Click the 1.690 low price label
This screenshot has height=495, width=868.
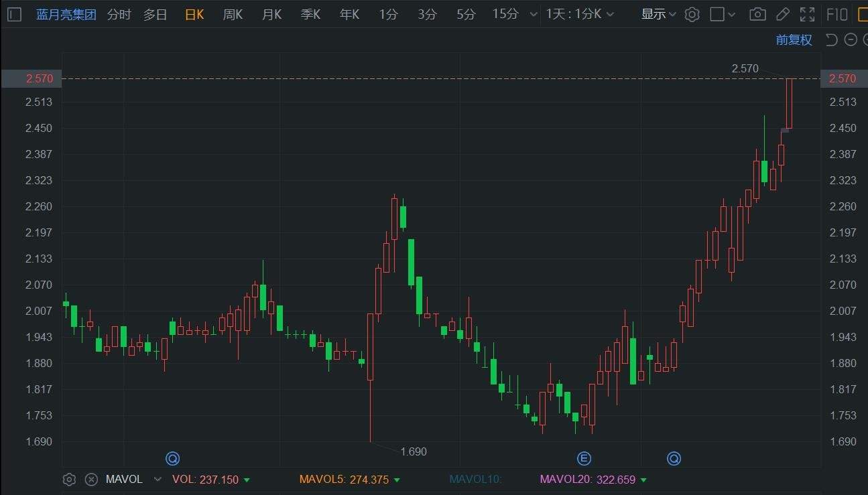pyautogui.click(x=413, y=451)
